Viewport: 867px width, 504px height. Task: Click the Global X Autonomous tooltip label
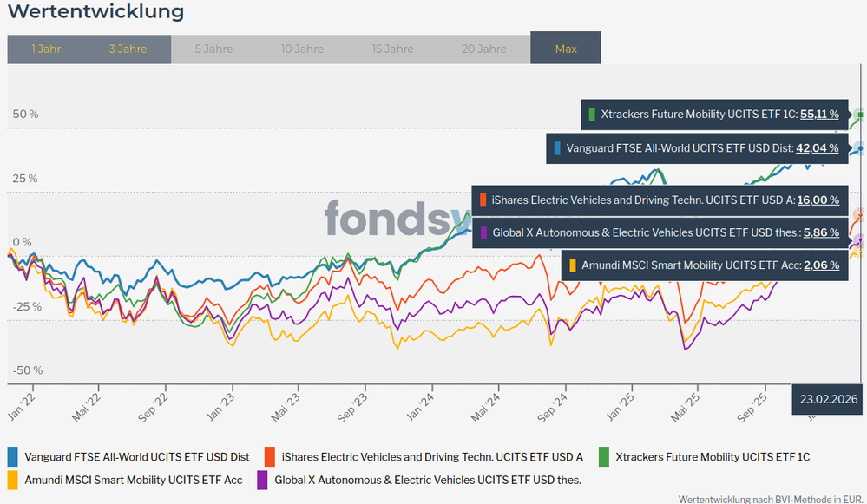(x=647, y=232)
